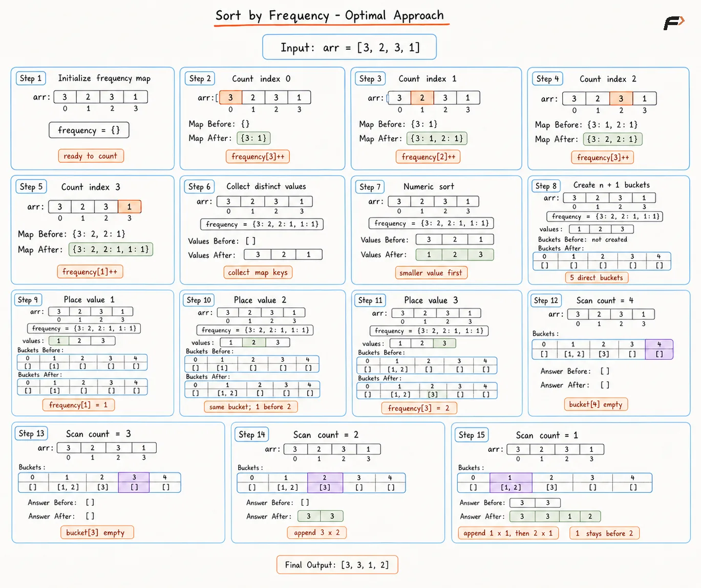Click the highlighted orange cell 1 in Step 5
Screen dimensions: 701x588
click(130, 207)
